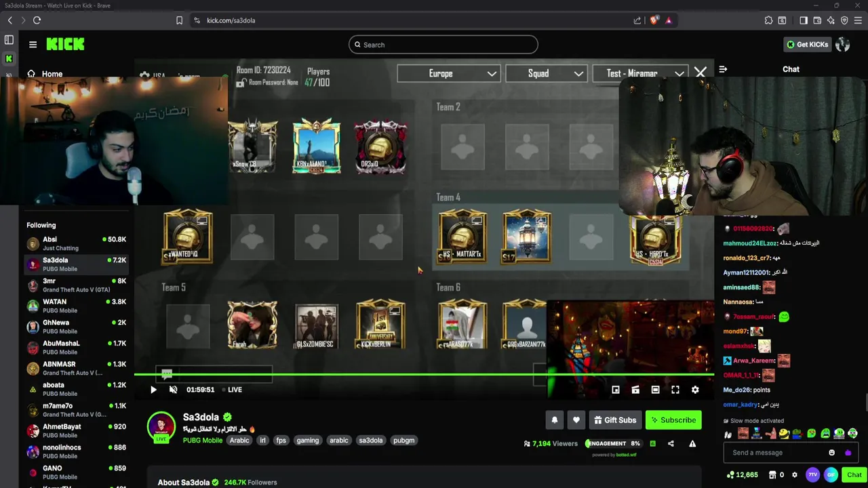Image resolution: width=868 pixels, height=488 pixels.
Task: Open the GIF picker button
Action: (831, 475)
